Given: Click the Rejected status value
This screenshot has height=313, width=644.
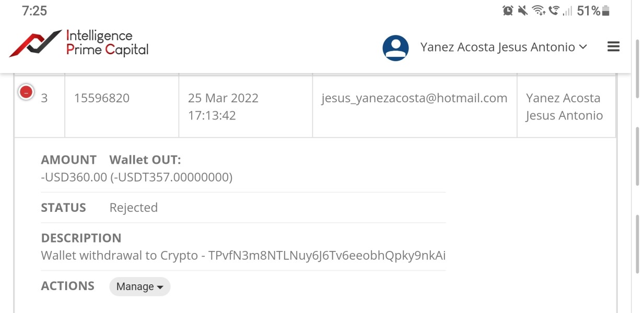Looking at the screenshot, I should [133, 208].
